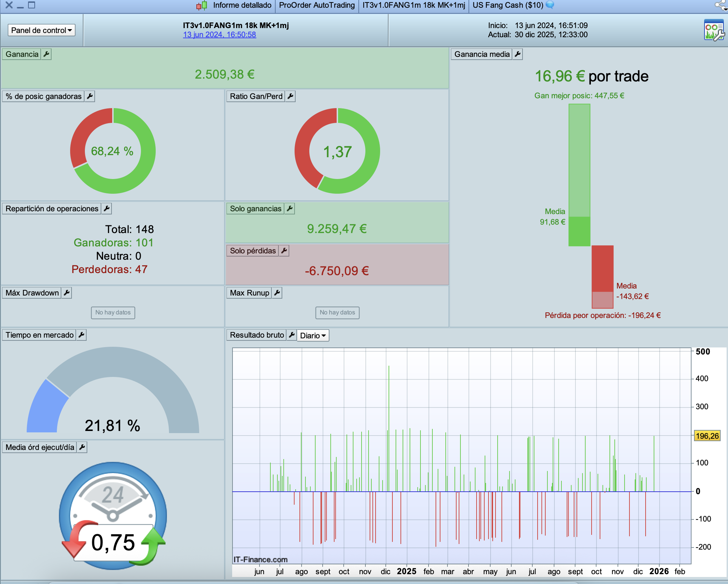Viewport: 728px width, 584px height.
Task: Open the Tiempo en mercado wrench settings
Action: tap(81, 335)
